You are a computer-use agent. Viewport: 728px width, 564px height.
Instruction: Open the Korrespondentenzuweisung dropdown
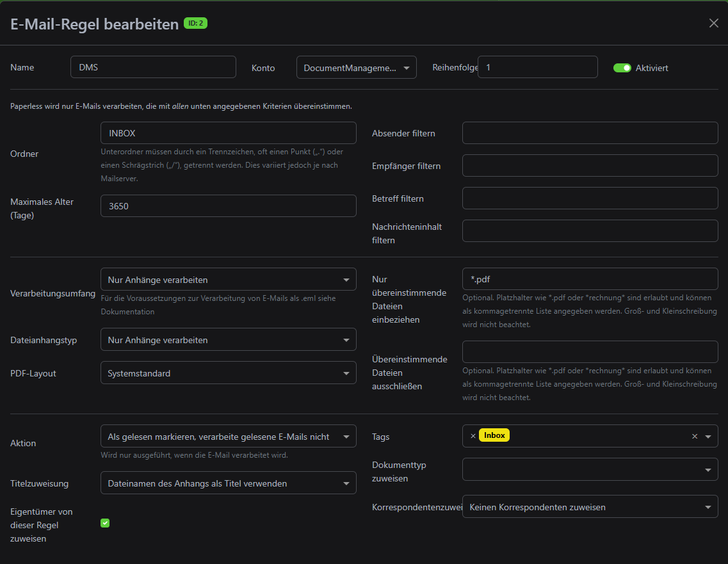point(590,507)
